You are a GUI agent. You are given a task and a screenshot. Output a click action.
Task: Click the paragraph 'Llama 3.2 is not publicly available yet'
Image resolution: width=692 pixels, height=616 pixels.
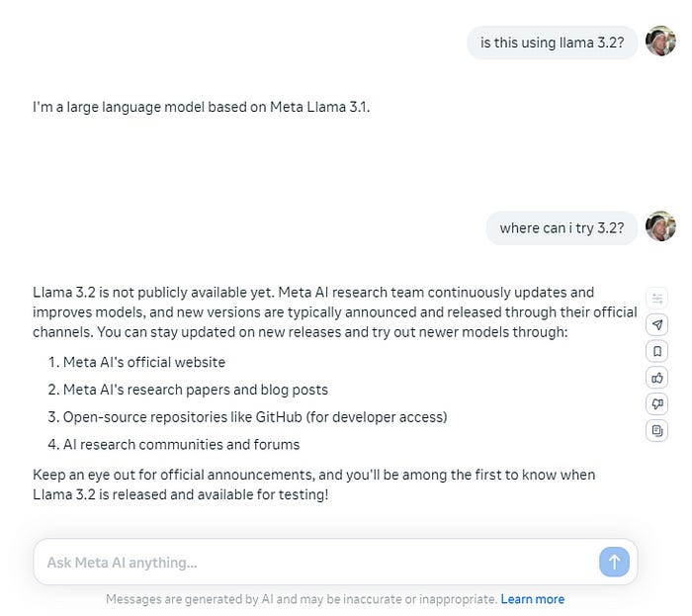coord(335,312)
